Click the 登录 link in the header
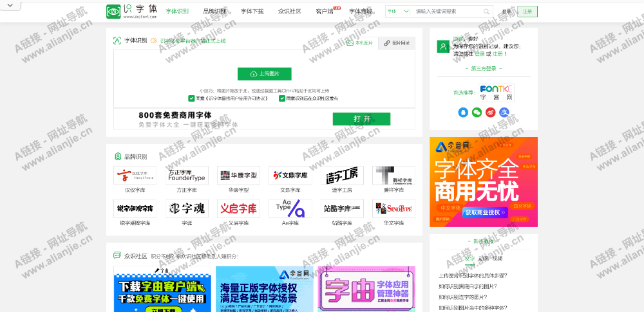Viewport: 644px width, 312px height. pyautogui.click(x=506, y=12)
